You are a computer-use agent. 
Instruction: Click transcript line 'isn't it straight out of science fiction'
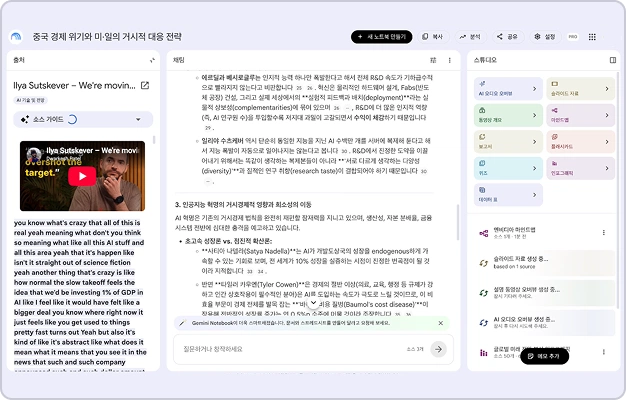(72, 263)
